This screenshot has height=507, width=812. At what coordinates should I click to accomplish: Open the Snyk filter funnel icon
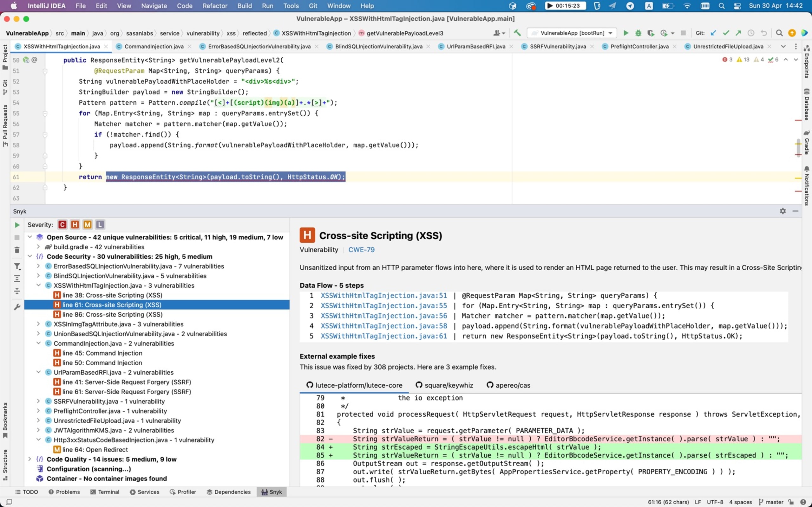tap(17, 266)
